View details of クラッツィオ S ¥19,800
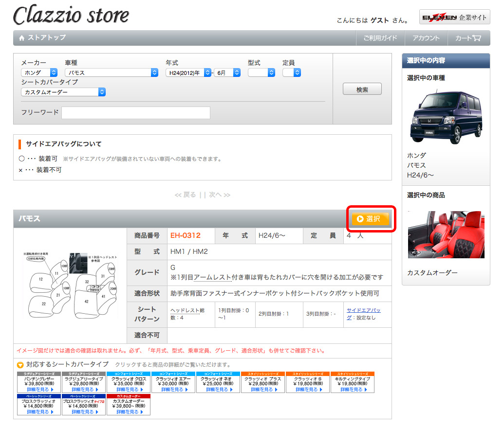The height and width of the screenshot is (429, 504). 308,382
